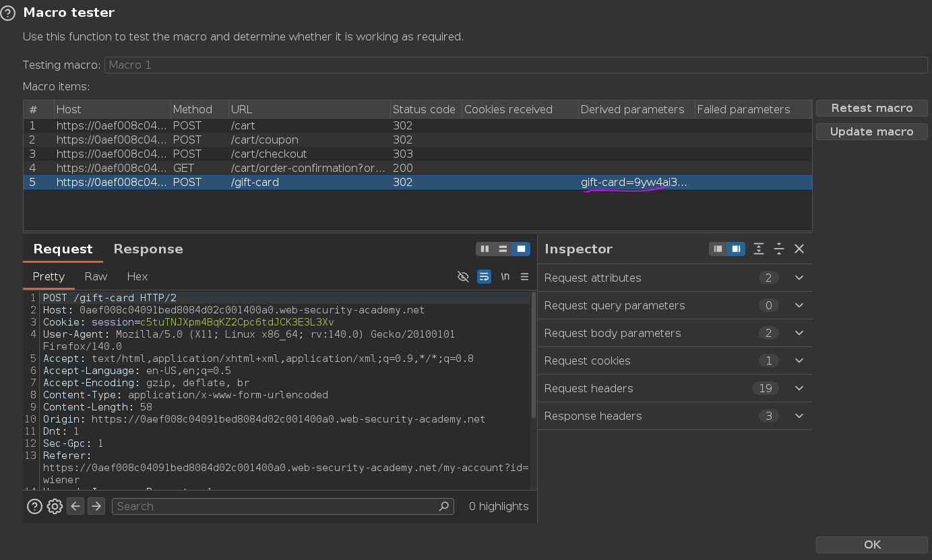Confirm with the OK button
The height and width of the screenshot is (560, 932).
point(871,545)
